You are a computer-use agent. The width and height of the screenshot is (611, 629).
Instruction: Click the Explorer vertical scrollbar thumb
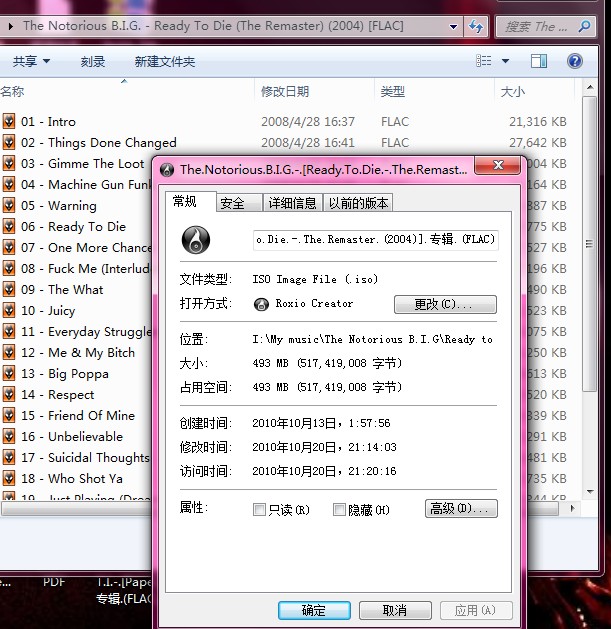[x=589, y=244]
